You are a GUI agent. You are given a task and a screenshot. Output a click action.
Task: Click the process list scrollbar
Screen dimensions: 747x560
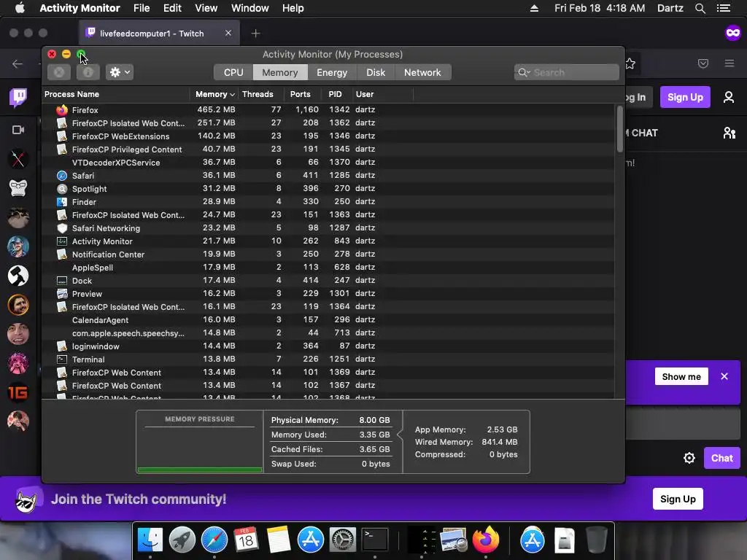click(620, 130)
